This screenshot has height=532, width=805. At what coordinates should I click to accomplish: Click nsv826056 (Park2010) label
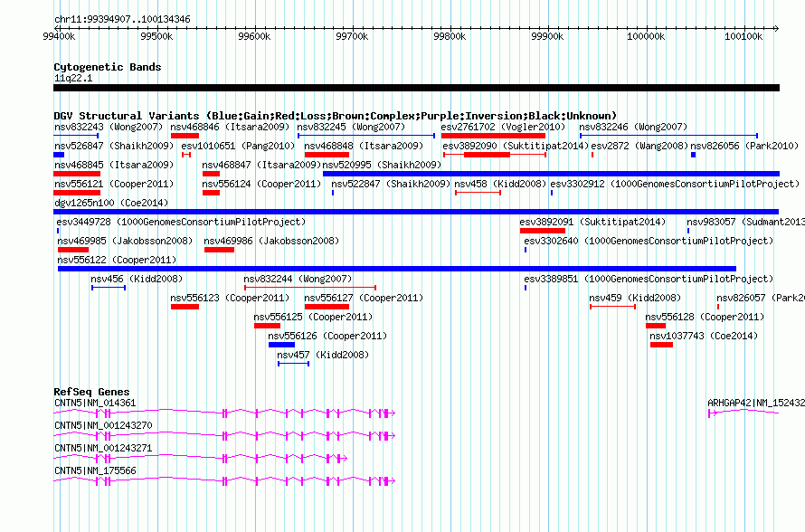pyautogui.click(x=744, y=146)
